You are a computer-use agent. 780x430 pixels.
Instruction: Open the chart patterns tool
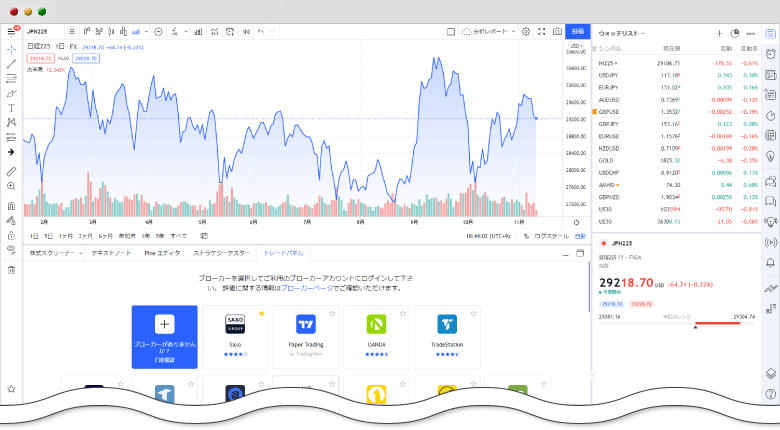tap(11, 122)
